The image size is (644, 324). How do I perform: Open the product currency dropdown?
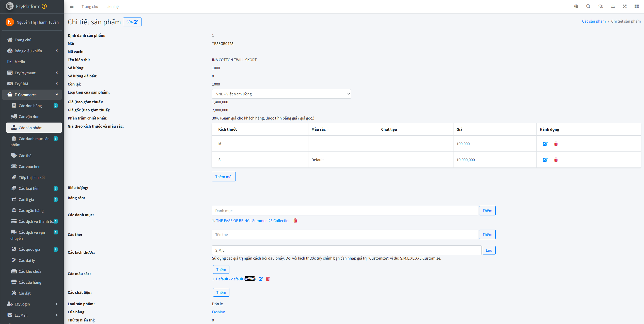(x=281, y=94)
